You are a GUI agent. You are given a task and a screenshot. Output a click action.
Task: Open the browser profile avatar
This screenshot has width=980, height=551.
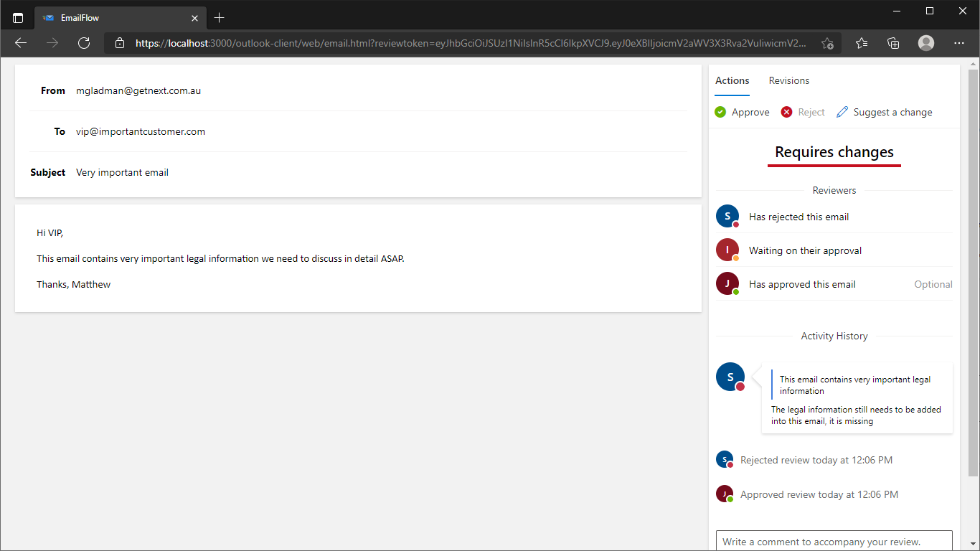pos(926,43)
